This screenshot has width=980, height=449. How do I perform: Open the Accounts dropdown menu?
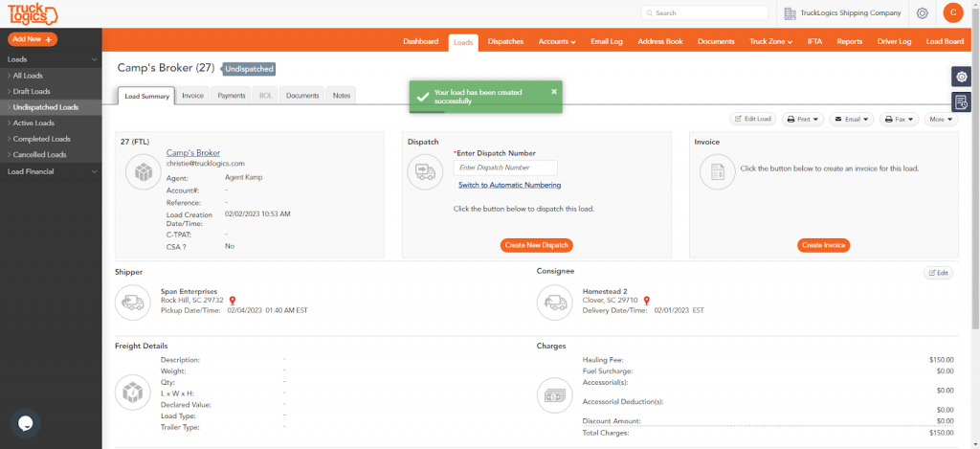tap(557, 41)
